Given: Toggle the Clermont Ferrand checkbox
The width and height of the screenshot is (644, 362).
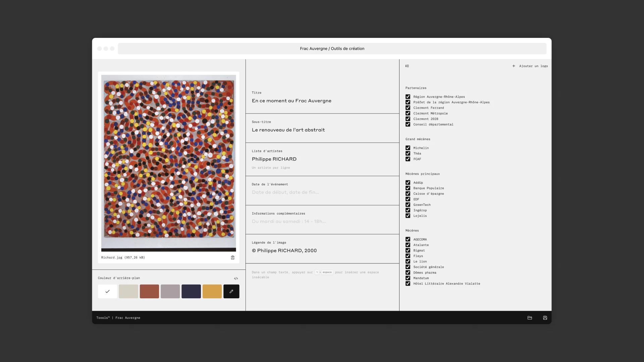Looking at the screenshot, I should [x=408, y=108].
